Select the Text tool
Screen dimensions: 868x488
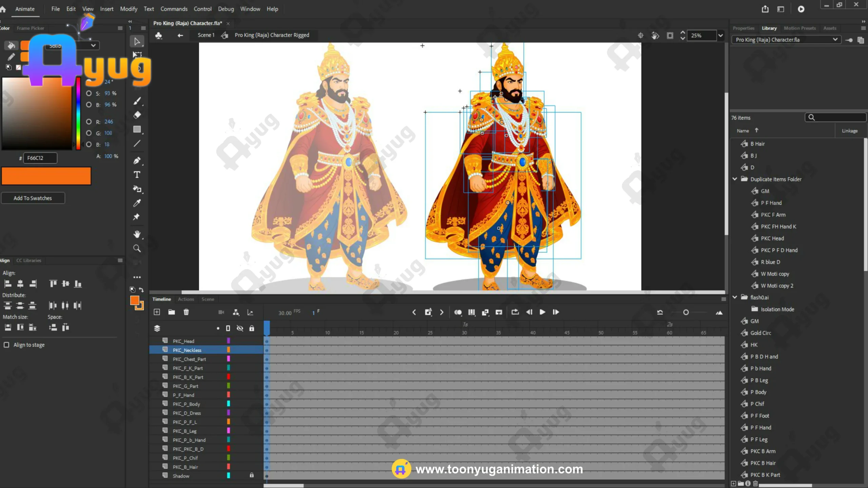coord(137,175)
